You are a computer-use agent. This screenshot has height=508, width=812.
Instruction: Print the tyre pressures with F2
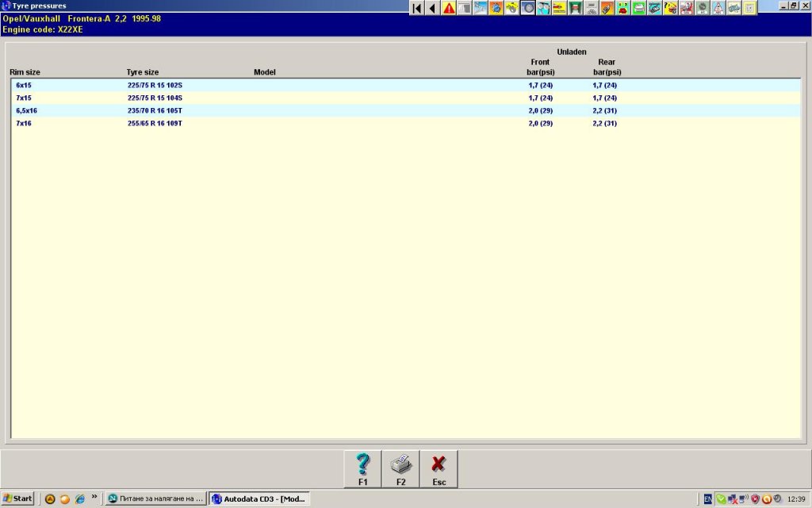401,469
